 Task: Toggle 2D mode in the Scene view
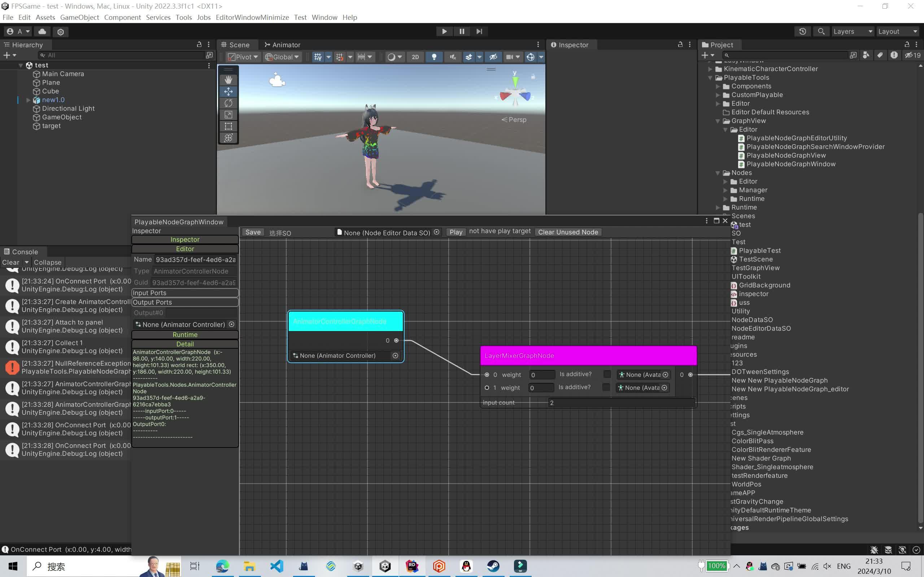(415, 57)
